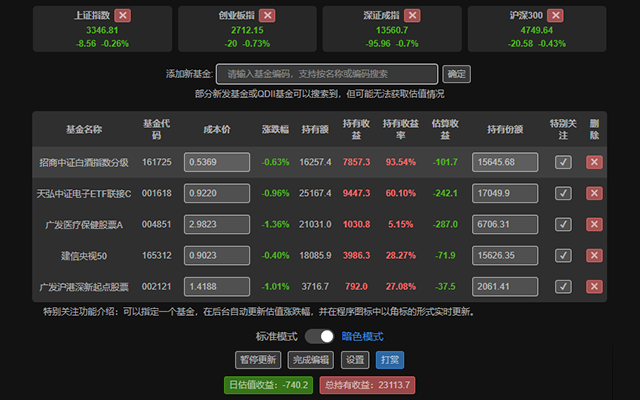Click the 涨跌幅 column header
This screenshot has height=400, width=640.
(x=276, y=130)
